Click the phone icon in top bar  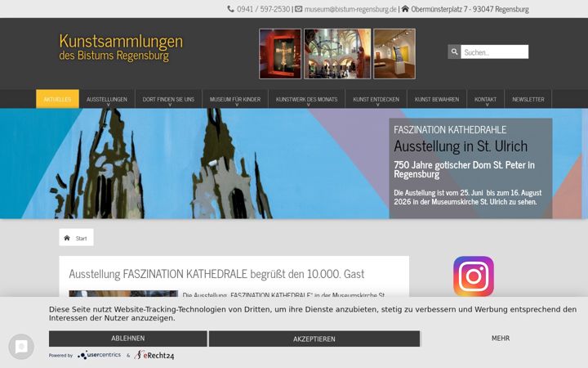pyautogui.click(x=230, y=9)
